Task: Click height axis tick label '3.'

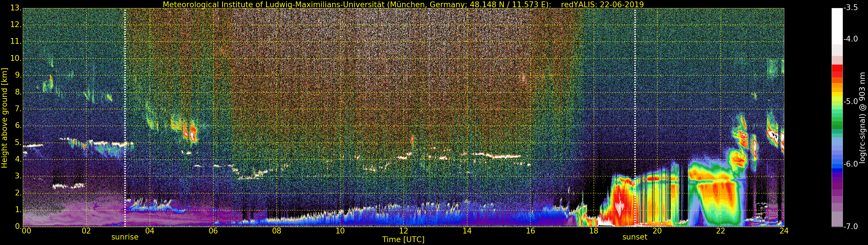Action: pyautogui.click(x=18, y=176)
